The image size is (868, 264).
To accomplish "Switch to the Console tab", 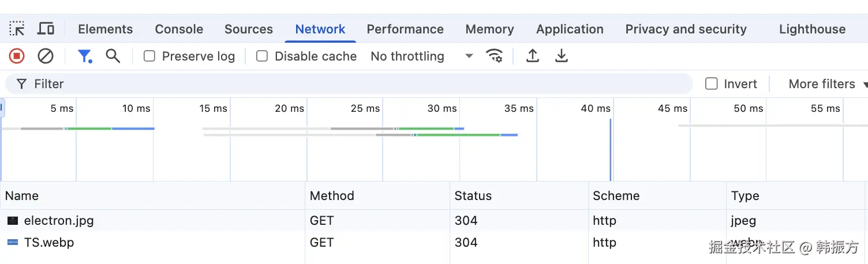I will (x=179, y=29).
